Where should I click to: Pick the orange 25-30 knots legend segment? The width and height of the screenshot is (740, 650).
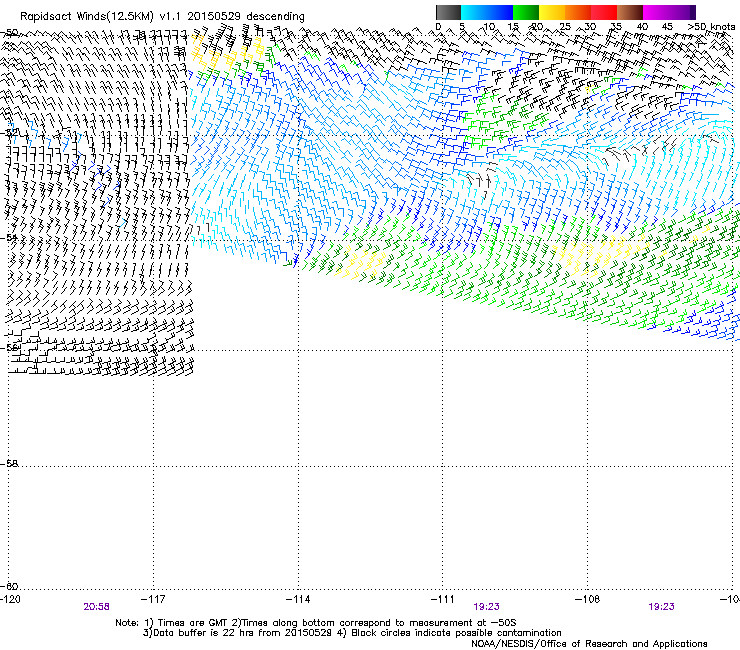(x=578, y=12)
